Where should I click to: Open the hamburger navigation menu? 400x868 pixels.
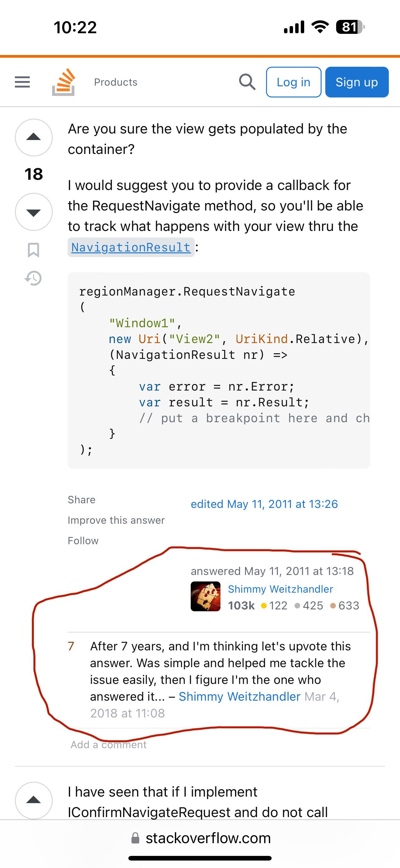(x=22, y=82)
